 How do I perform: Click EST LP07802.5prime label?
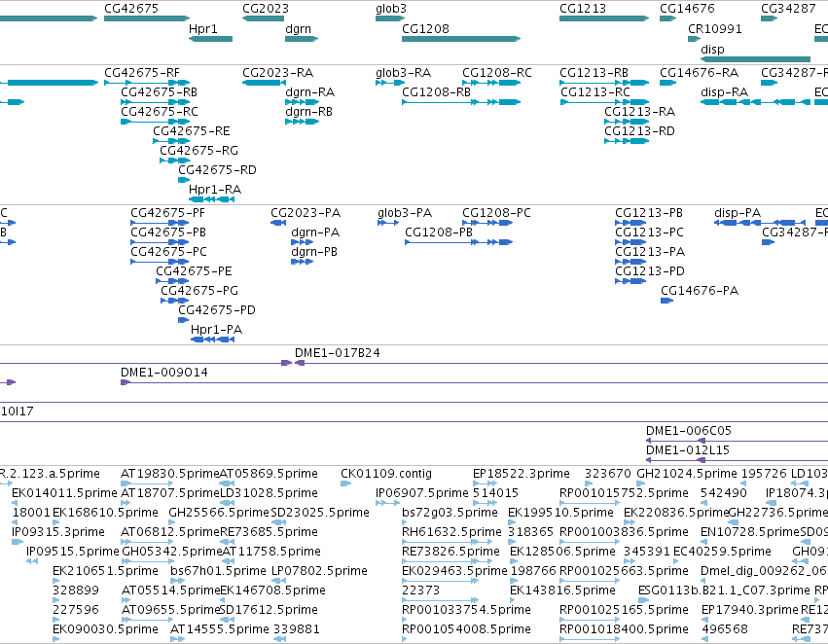(319, 571)
